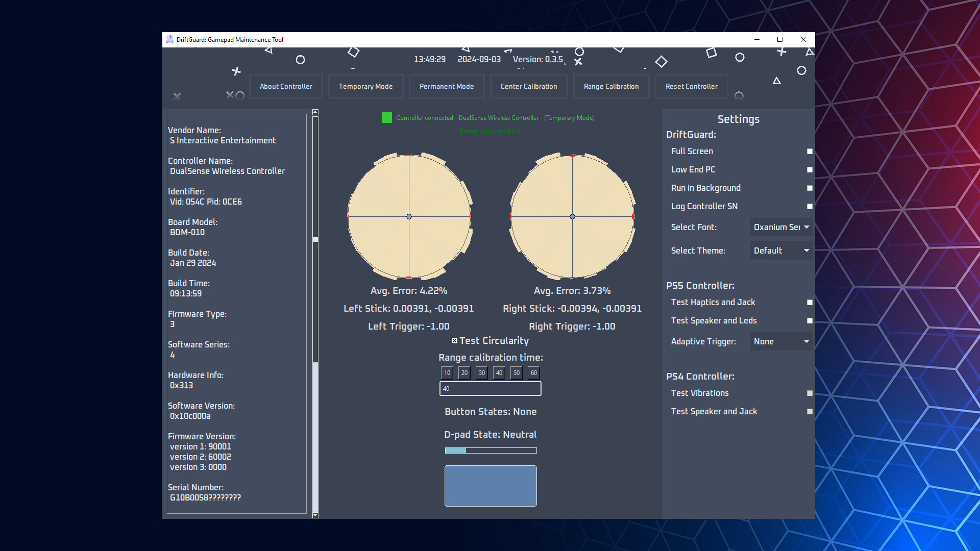Enable Log Controller SN option

tap(809, 206)
